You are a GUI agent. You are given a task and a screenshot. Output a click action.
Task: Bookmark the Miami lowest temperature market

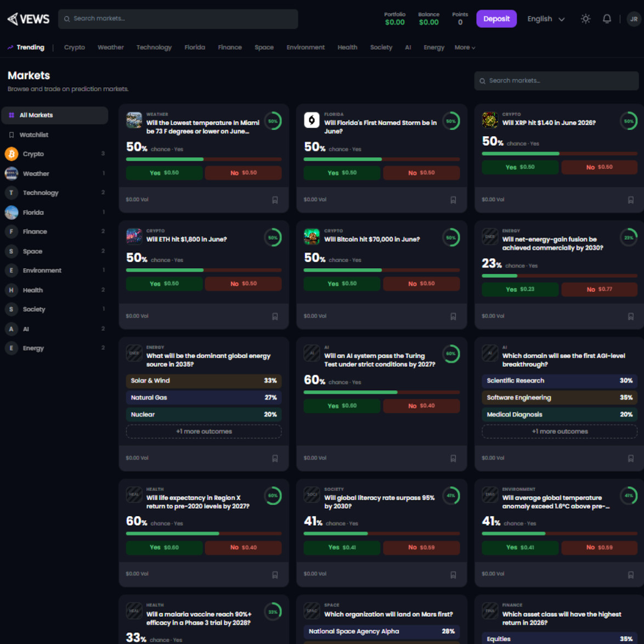pyautogui.click(x=275, y=200)
